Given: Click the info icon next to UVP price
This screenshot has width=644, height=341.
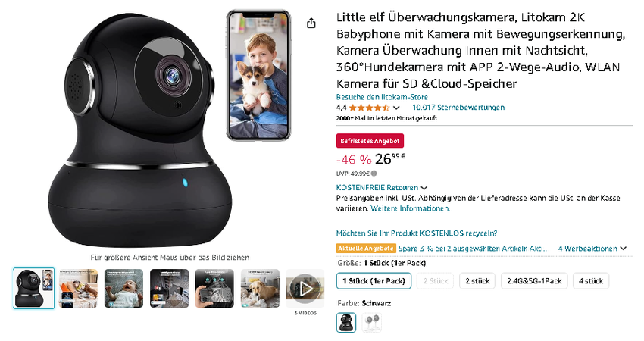Looking at the screenshot, I should [374, 174].
